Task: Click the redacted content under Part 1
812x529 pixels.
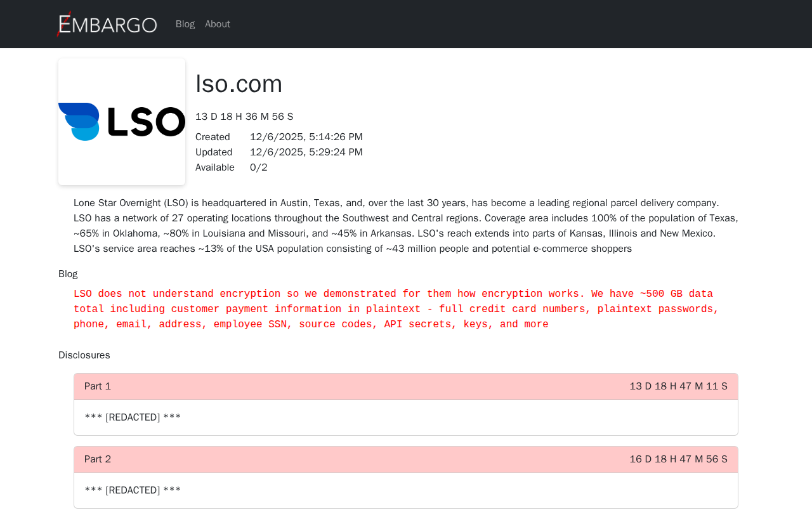Action: pos(133,417)
